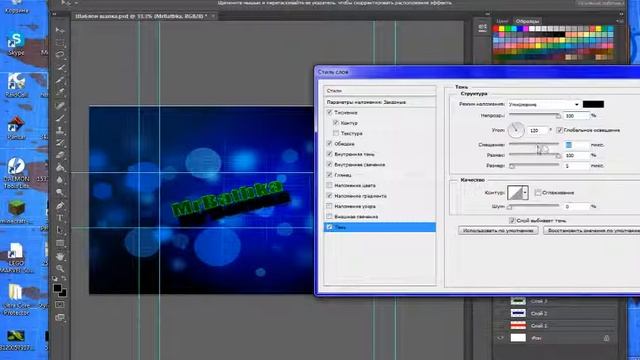Toggle the Наложение градиента checkbox
This screenshot has width=640, height=360.
point(329,196)
